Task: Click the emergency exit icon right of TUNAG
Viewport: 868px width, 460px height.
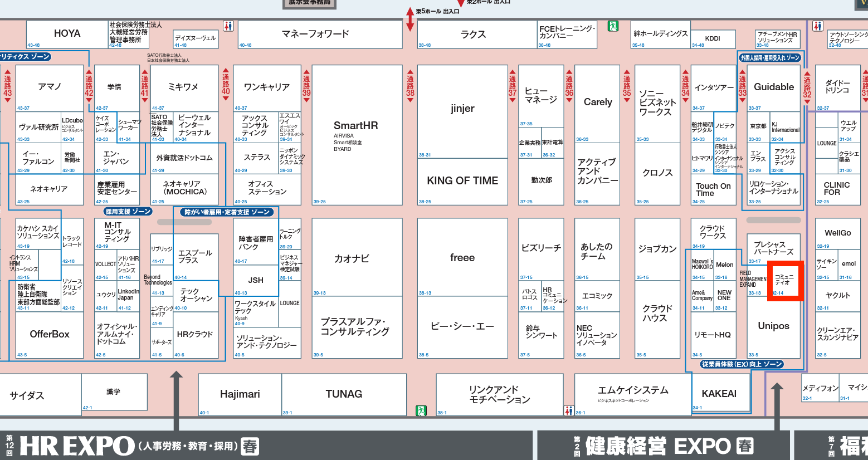Action: tap(421, 410)
